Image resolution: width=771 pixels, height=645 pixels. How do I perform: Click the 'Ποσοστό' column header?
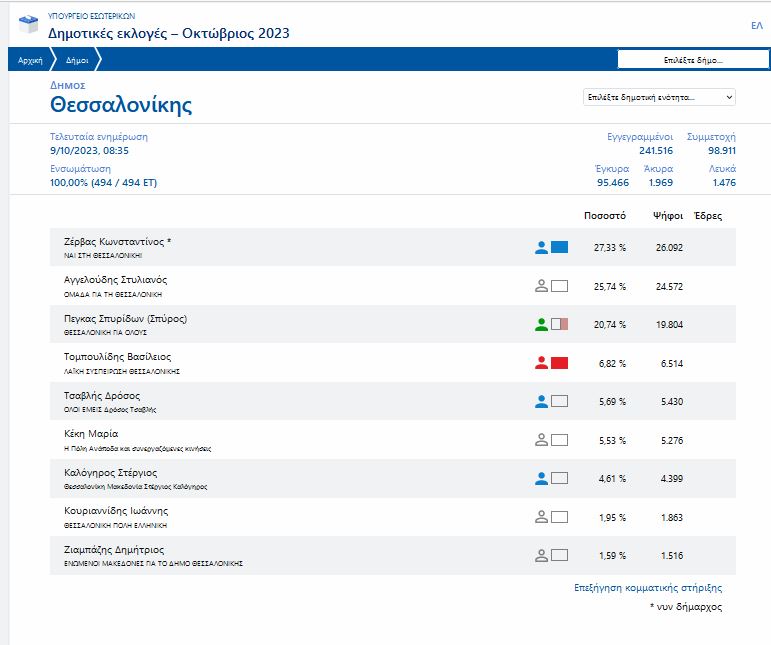tap(604, 215)
